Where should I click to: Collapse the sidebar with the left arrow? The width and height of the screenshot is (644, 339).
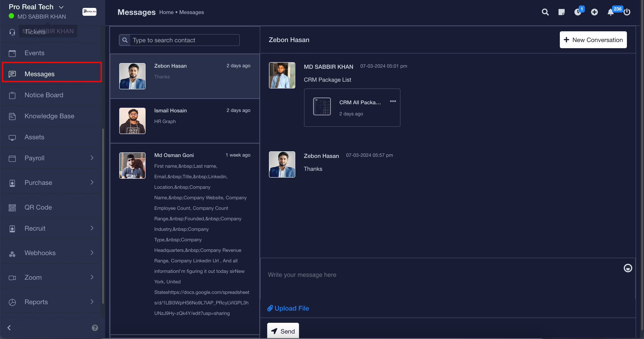coord(9,328)
